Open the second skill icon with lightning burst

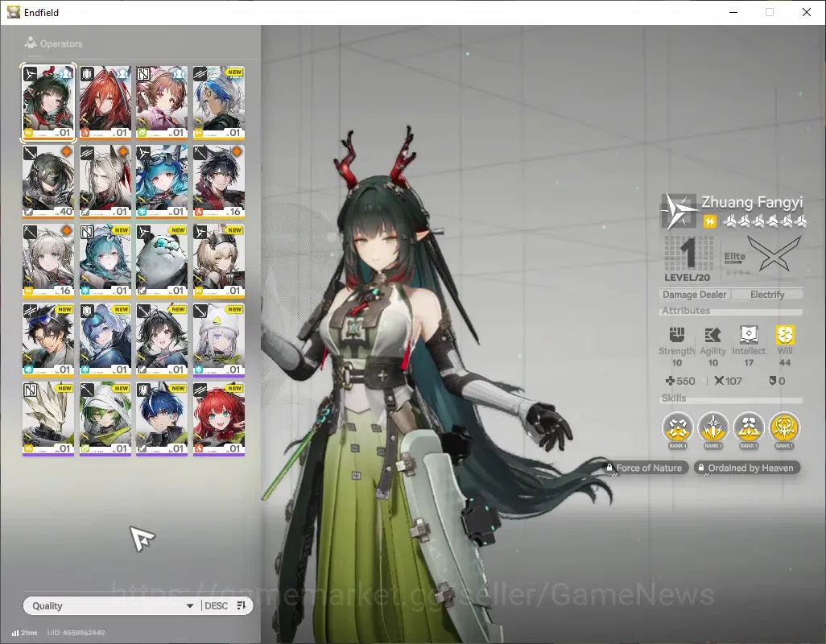point(712,428)
